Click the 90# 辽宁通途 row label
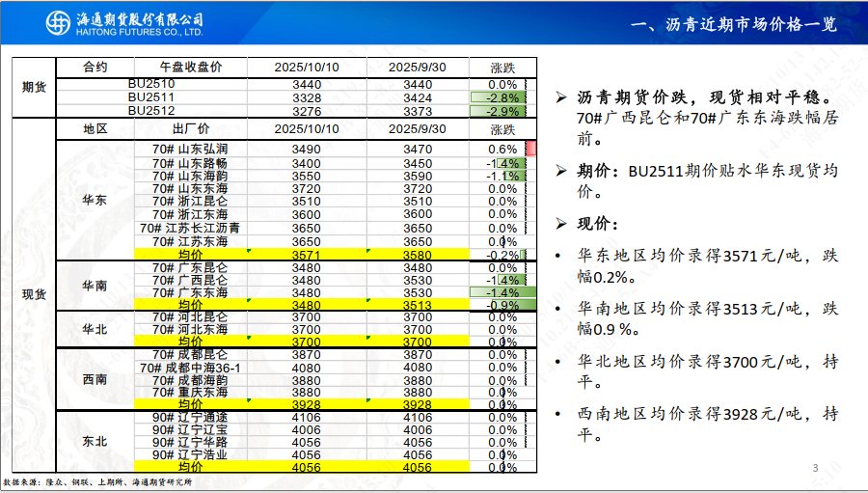 (x=190, y=417)
